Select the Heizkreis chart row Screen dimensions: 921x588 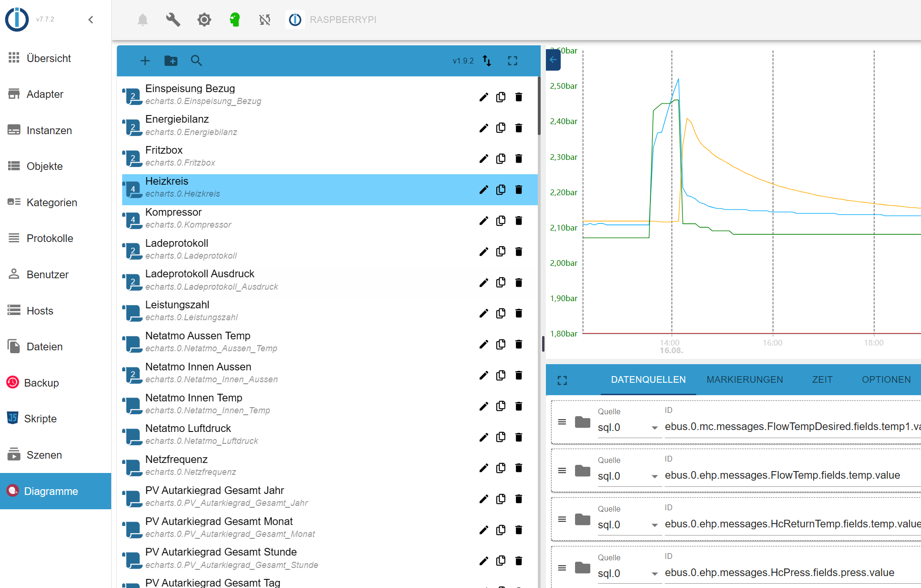(330, 189)
